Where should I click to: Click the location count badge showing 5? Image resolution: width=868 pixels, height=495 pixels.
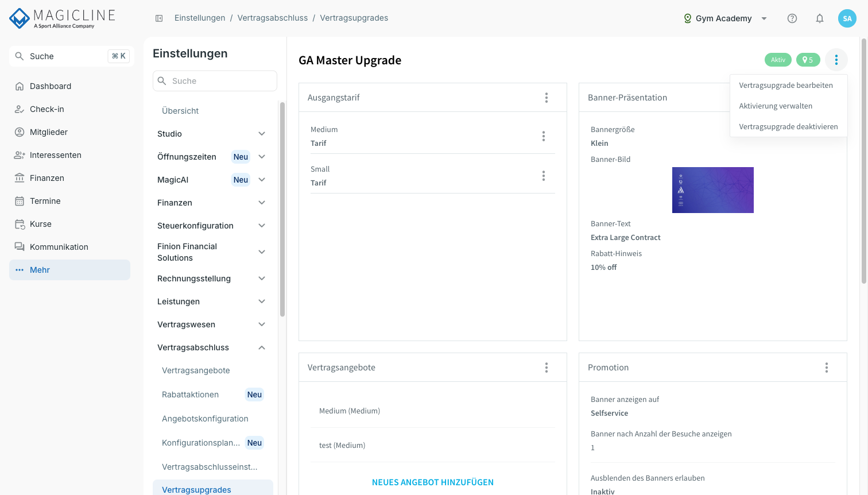[808, 60]
